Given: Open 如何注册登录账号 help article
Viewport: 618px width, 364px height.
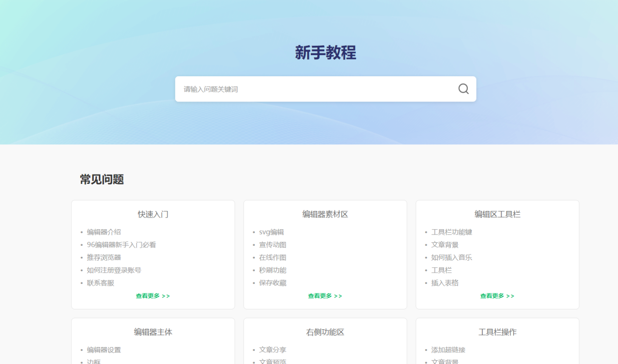Looking at the screenshot, I should [x=114, y=270].
